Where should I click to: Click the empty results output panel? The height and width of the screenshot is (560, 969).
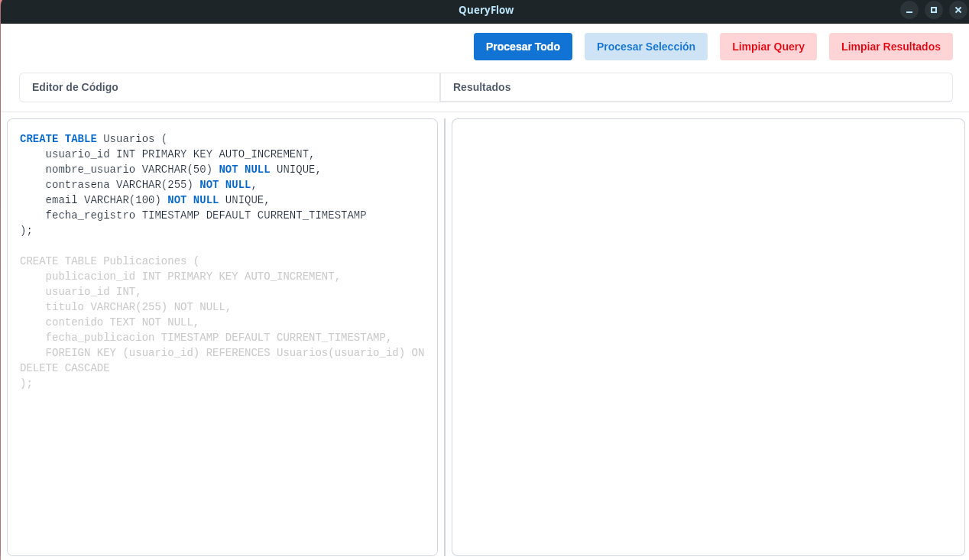(x=708, y=337)
